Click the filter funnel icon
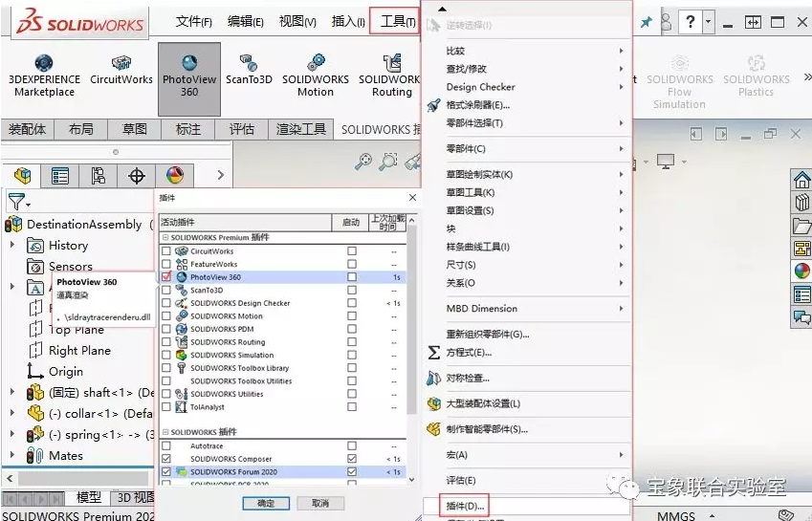The width and height of the screenshot is (812, 521). coord(16,202)
